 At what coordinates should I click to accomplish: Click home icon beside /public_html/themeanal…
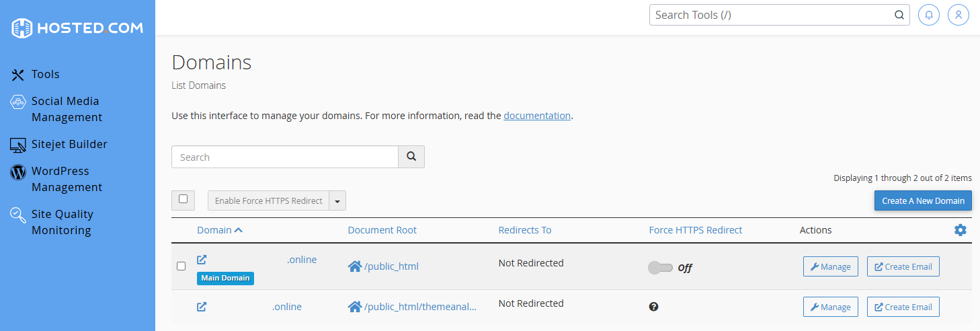coord(355,307)
